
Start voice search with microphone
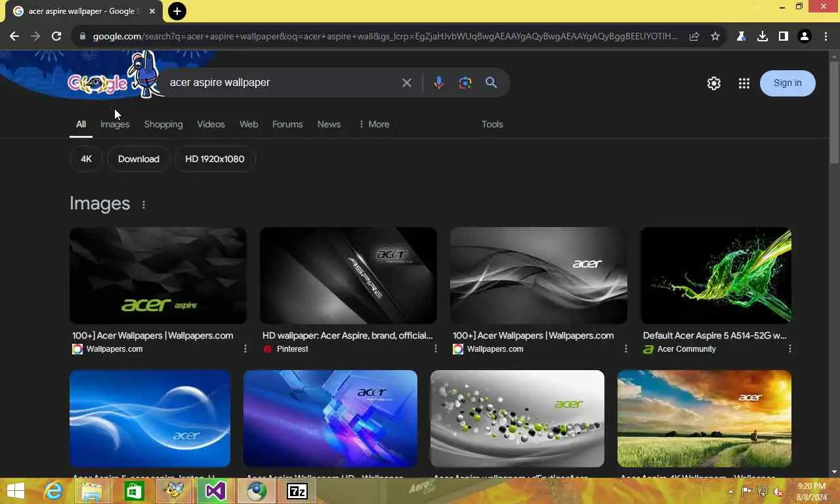(x=438, y=83)
